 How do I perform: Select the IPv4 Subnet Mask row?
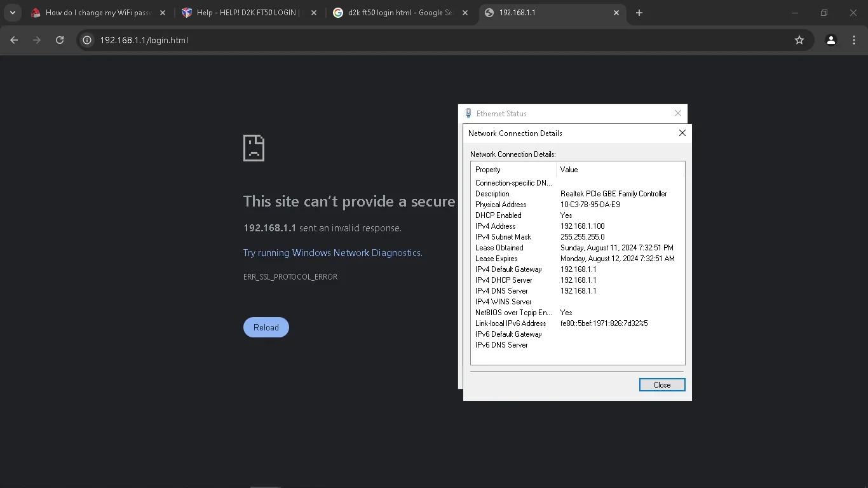[578, 237]
